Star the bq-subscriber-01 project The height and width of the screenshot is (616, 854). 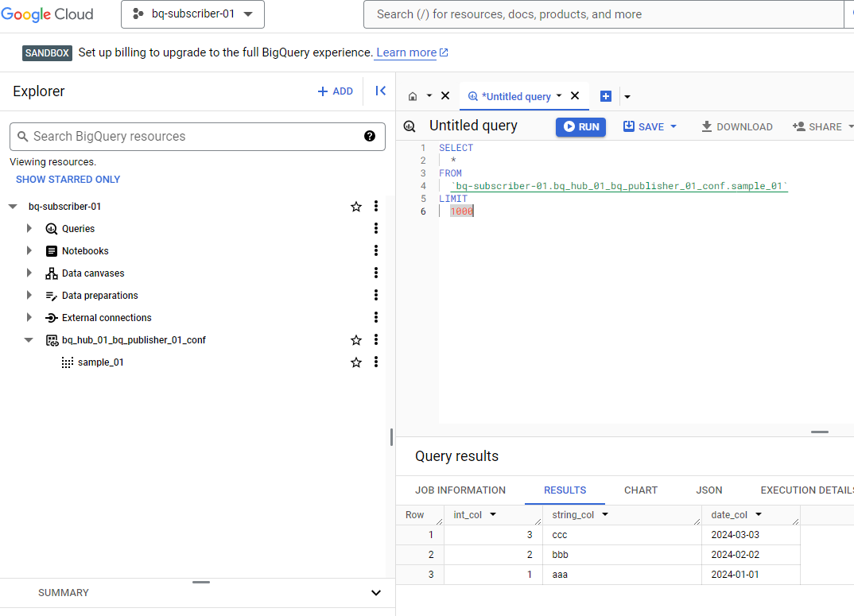356,207
